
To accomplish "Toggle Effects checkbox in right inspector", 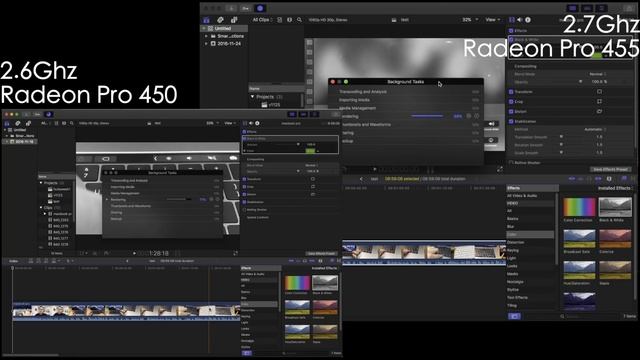I will [x=511, y=31].
